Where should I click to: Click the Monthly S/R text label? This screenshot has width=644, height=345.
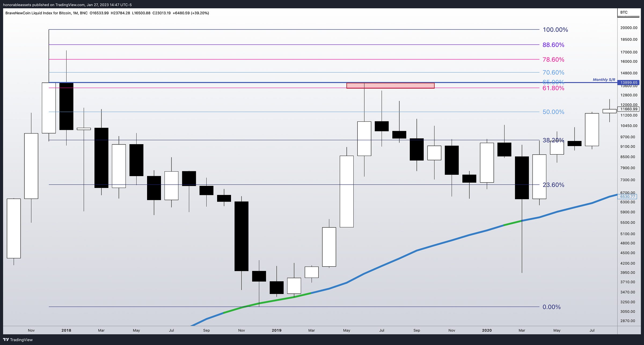coord(604,79)
